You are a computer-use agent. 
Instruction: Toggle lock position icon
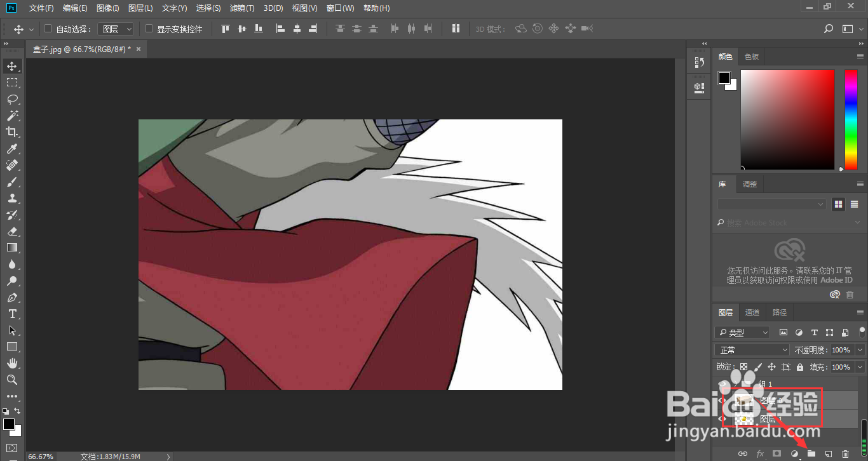[x=772, y=367]
